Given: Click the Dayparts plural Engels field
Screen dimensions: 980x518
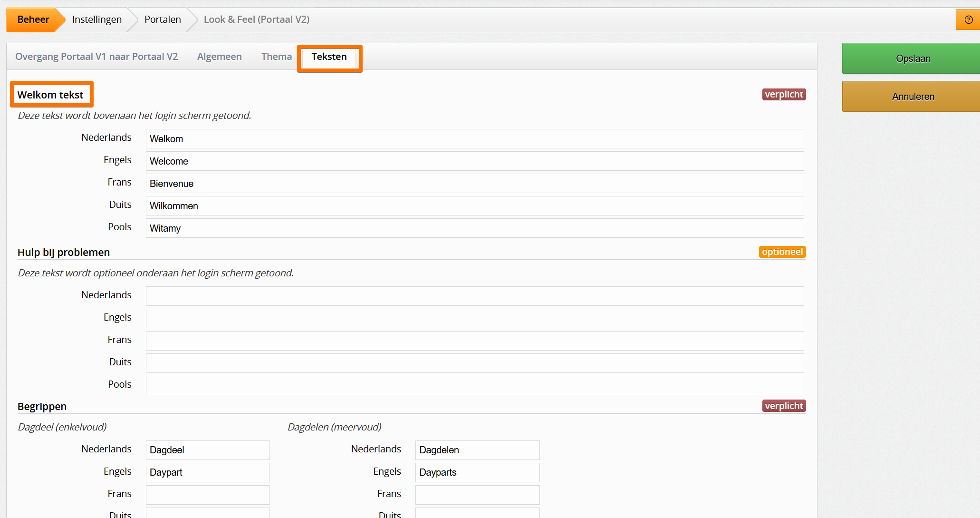Looking at the screenshot, I should [x=477, y=472].
